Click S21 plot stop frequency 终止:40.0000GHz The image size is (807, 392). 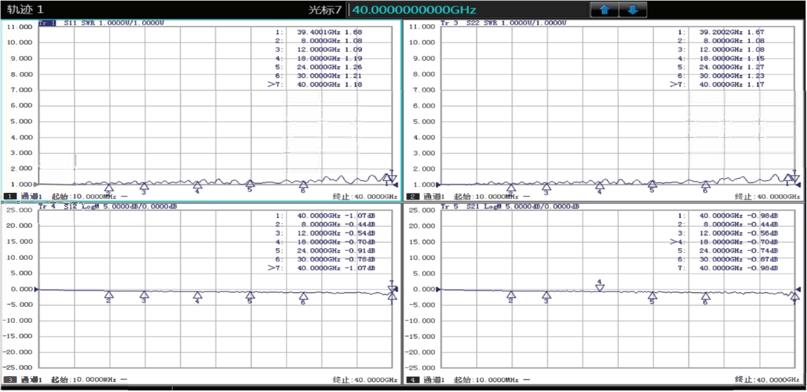[x=767, y=380]
